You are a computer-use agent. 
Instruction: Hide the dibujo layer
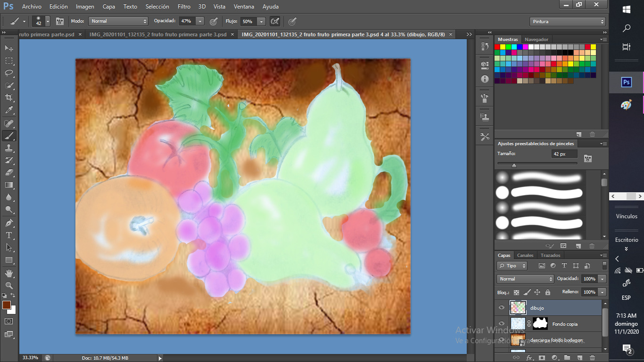point(502,308)
